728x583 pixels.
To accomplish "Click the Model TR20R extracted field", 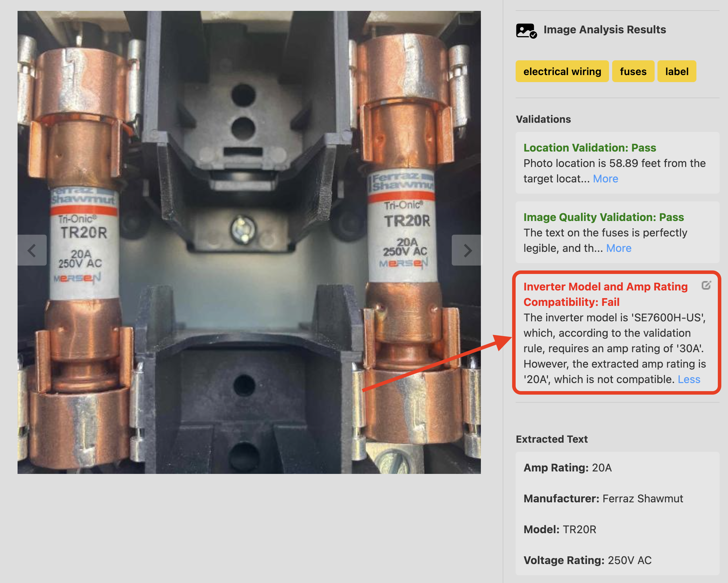I will point(560,529).
